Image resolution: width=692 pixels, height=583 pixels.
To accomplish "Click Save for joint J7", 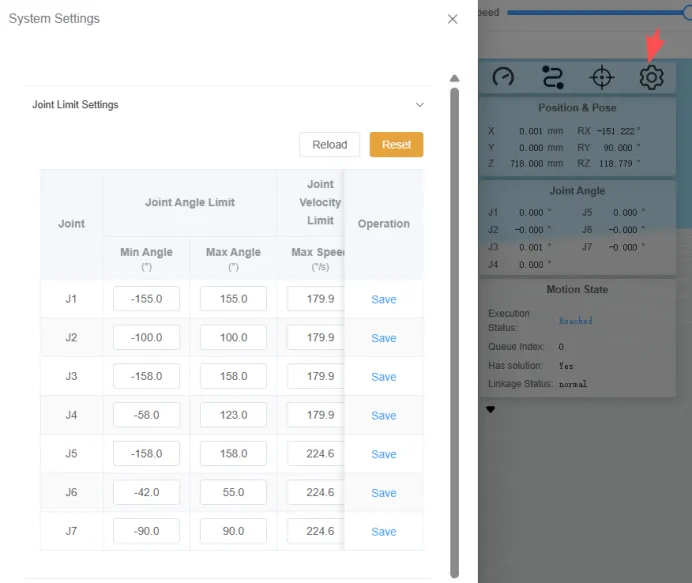I will 384,531.
